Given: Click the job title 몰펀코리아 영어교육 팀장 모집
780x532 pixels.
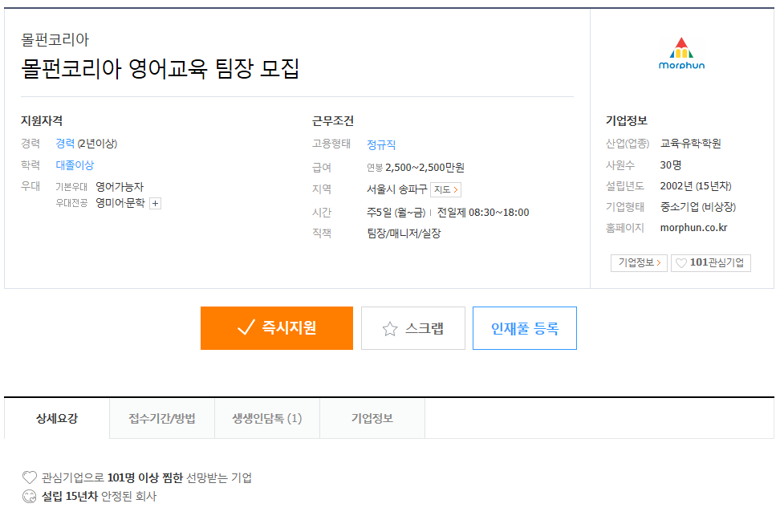Looking at the screenshot, I should pos(160,69).
